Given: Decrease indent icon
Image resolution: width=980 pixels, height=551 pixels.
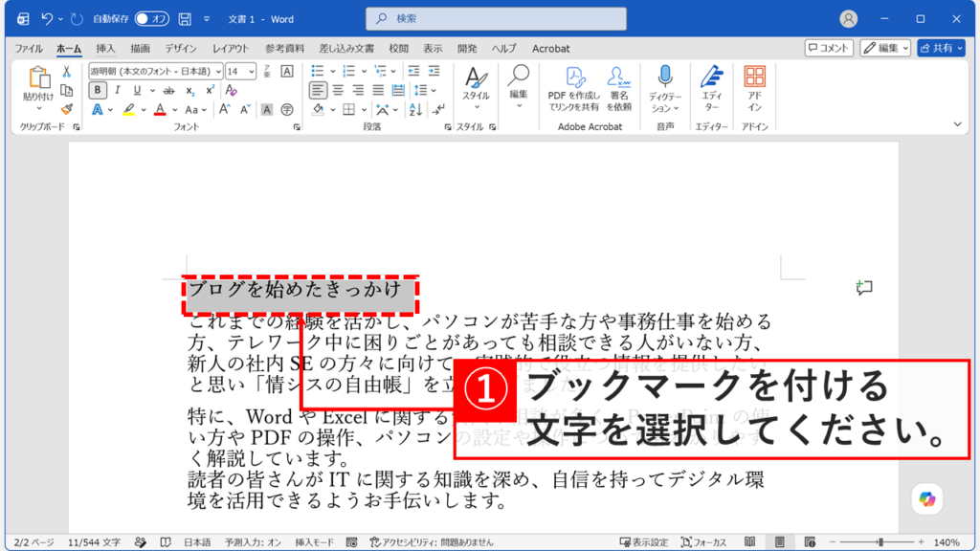Looking at the screenshot, I should (x=413, y=71).
